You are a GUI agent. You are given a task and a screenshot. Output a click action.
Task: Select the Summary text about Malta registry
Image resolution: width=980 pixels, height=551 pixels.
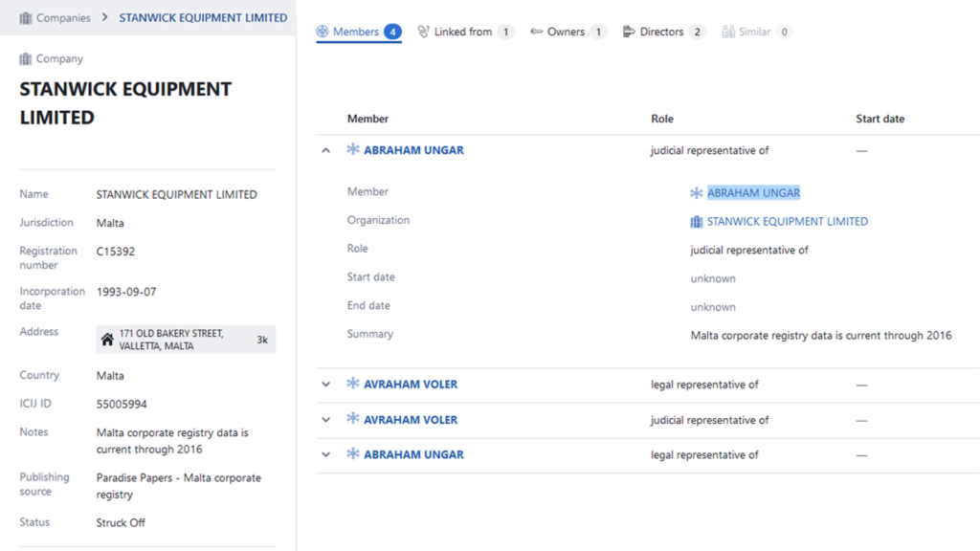(x=821, y=336)
